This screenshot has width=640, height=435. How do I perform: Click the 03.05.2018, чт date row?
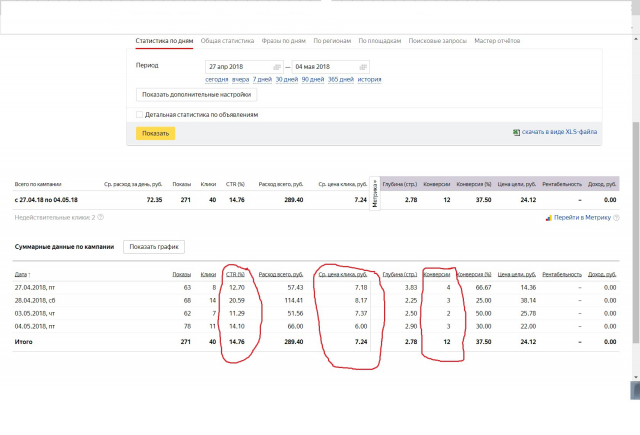point(35,314)
